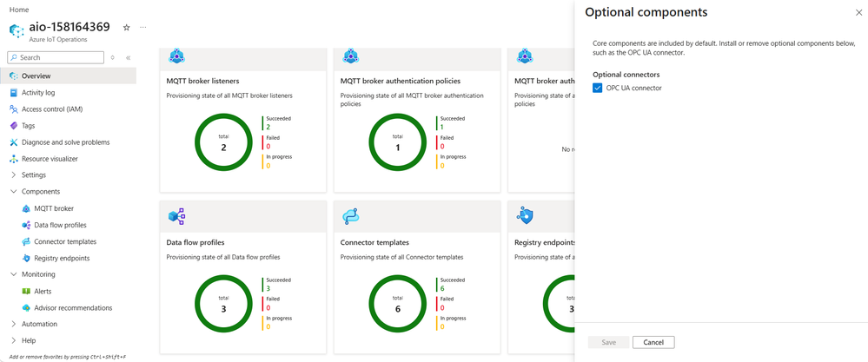Click the Diagnose and solve problems icon
This screenshot has width=868, height=362.
tap(14, 142)
